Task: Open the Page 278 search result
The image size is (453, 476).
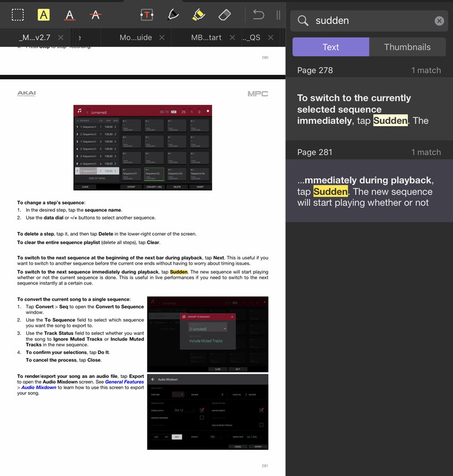Action: tap(369, 109)
